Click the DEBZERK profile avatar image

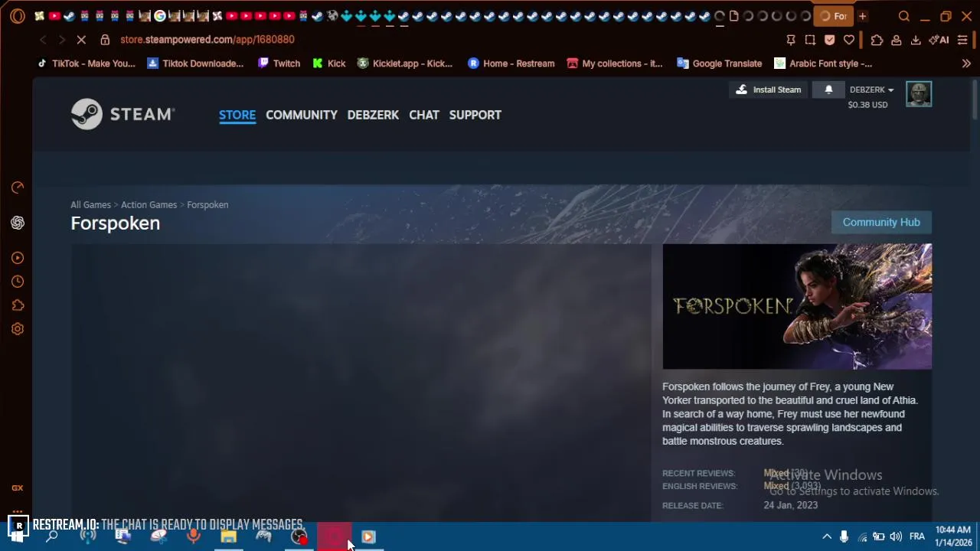coord(919,94)
